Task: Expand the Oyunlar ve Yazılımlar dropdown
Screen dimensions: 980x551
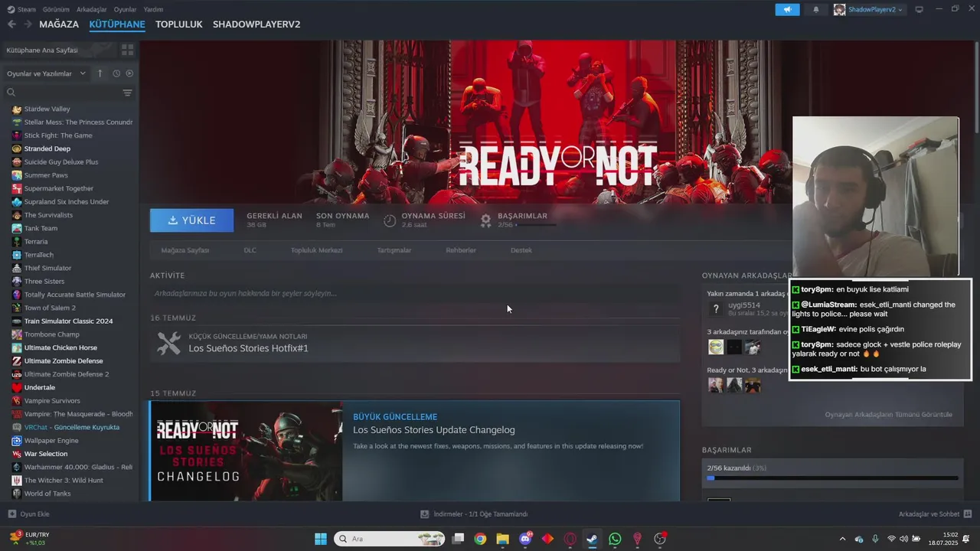Action: click(46, 73)
